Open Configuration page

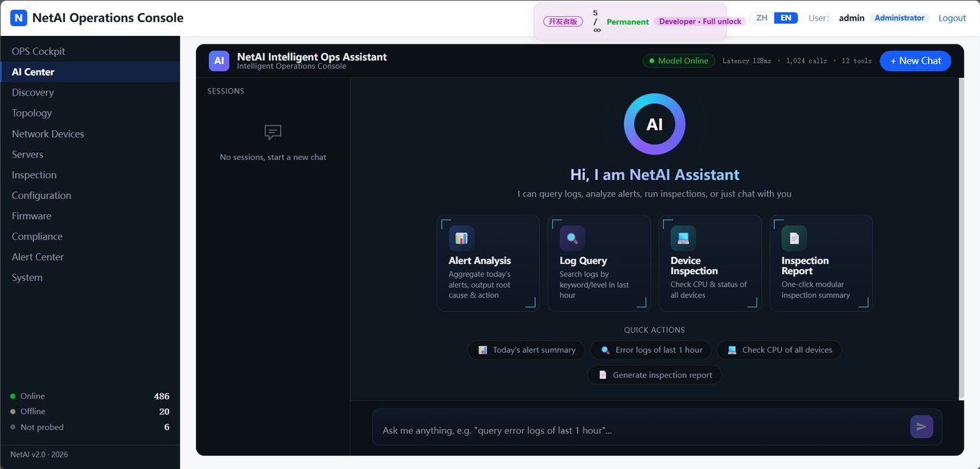(90, 196)
